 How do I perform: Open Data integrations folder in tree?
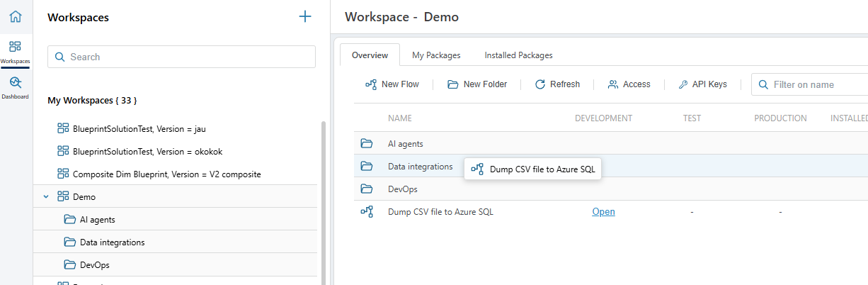point(113,242)
